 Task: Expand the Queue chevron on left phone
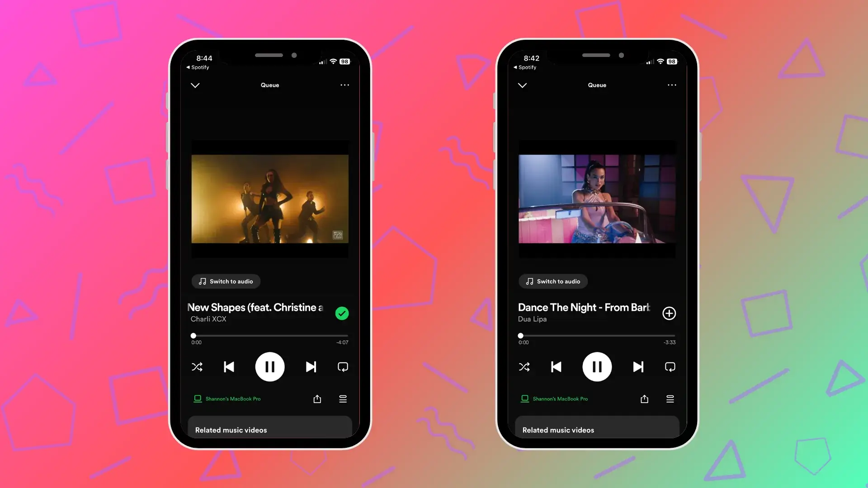click(x=196, y=84)
